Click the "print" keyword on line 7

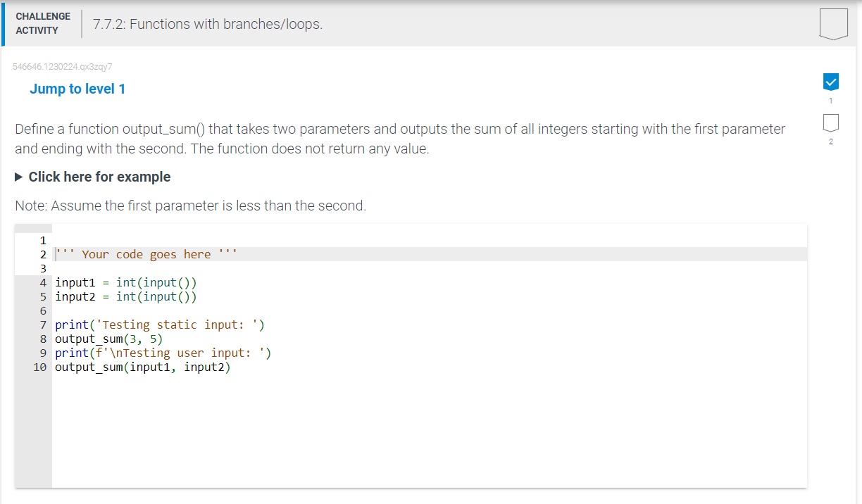click(x=68, y=325)
